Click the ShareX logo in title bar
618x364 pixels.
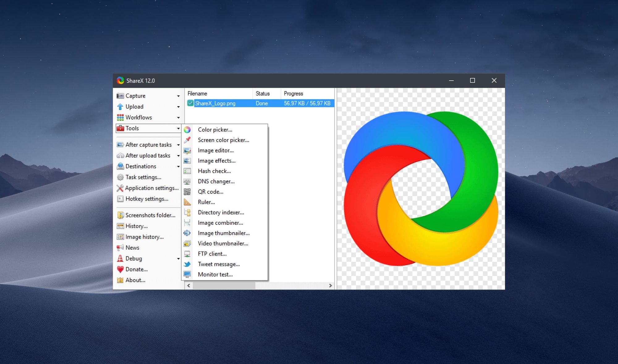point(120,81)
